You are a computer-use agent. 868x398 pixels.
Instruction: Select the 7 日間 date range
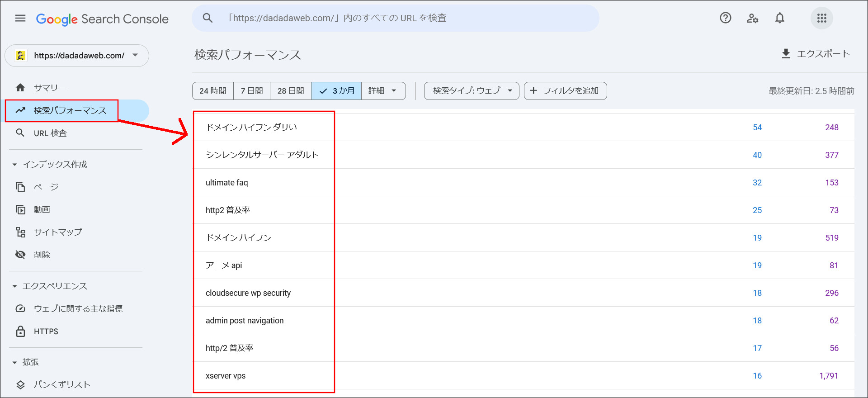pos(252,91)
